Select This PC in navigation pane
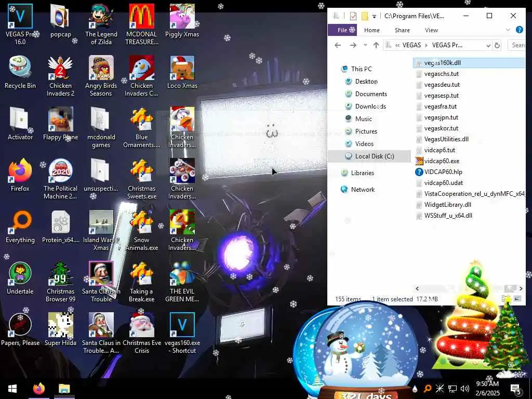532x399 pixels. tap(362, 69)
